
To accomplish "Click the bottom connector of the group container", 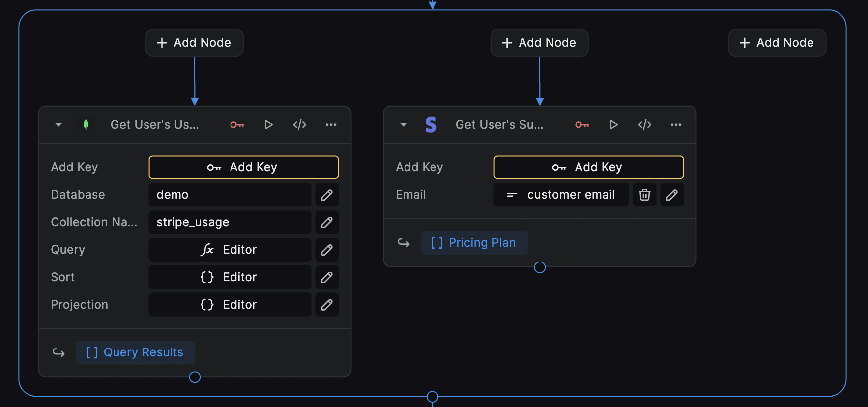I will [x=433, y=397].
